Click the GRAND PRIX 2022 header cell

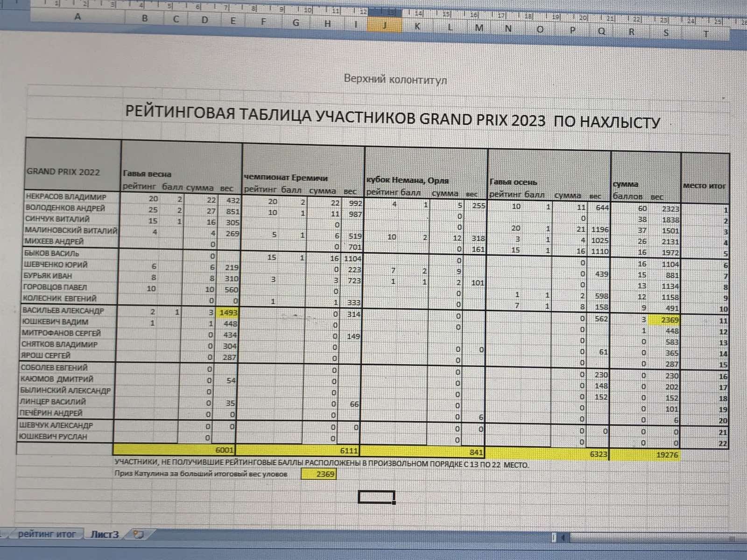point(63,171)
